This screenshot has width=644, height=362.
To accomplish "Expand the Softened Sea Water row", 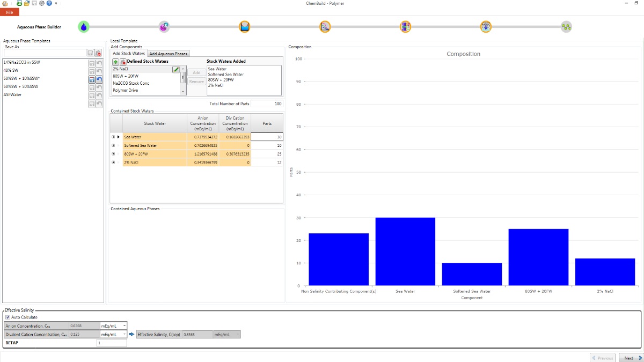I will click(x=113, y=145).
